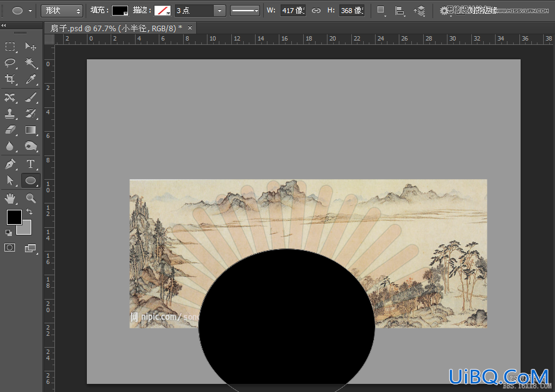This screenshot has width=555, height=392.
Task: Click the H height input field
Action: pyautogui.click(x=352, y=11)
